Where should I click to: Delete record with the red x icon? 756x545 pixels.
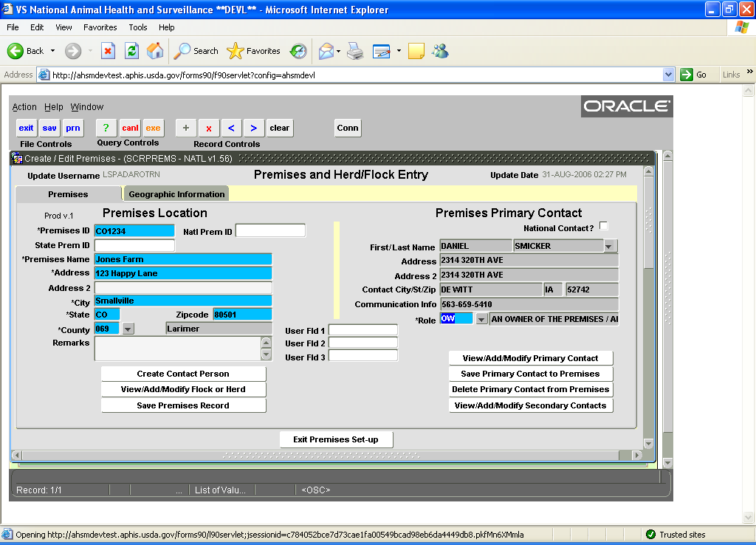coord(209,128)
